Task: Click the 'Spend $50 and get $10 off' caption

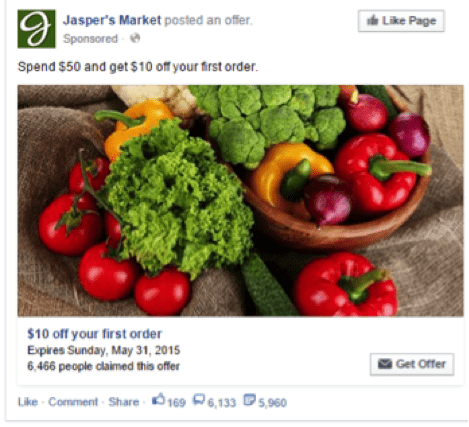Action: [x=138, y=67]
